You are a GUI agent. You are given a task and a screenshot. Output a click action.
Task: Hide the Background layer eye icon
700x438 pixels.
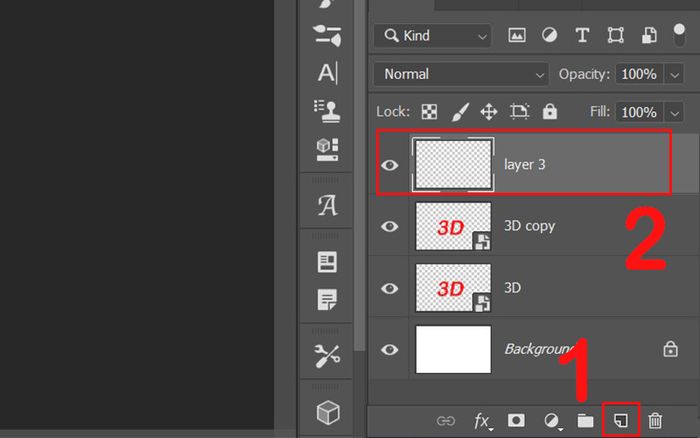[x=389, y=350]
